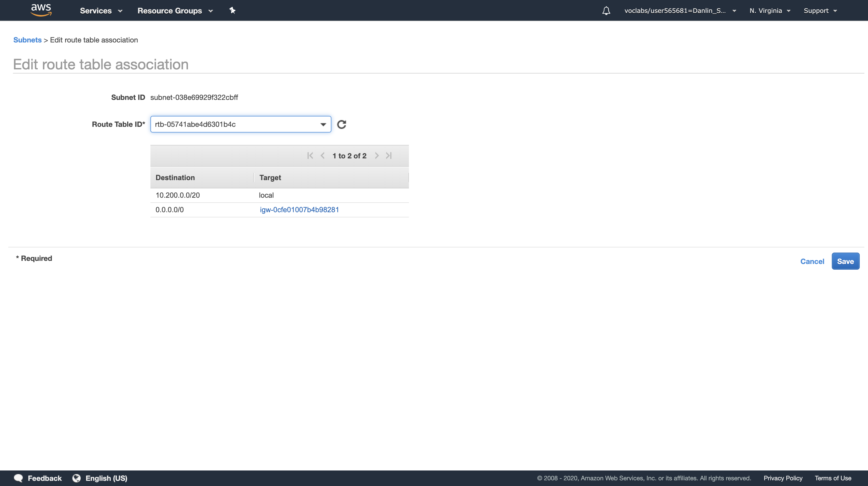Go back to Subnets breadcrumb
The width and height of the screenshot is (868, 486).
(x=27, y=40)
